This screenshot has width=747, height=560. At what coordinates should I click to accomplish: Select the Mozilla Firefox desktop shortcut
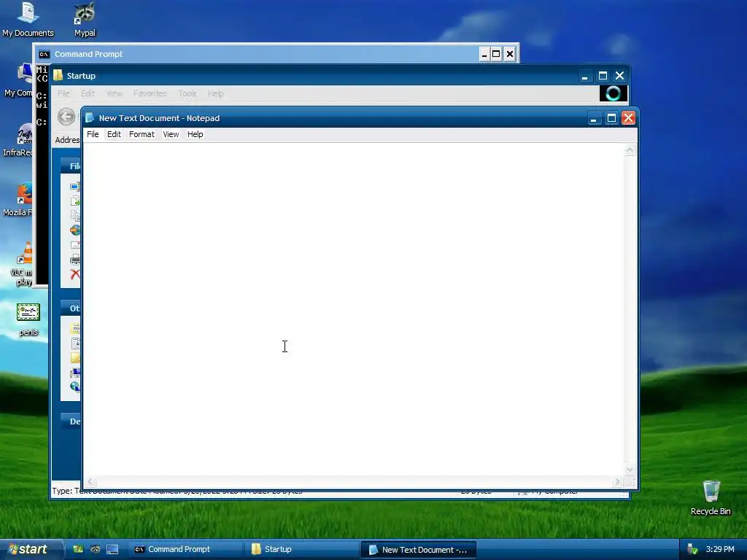point(19,200)
